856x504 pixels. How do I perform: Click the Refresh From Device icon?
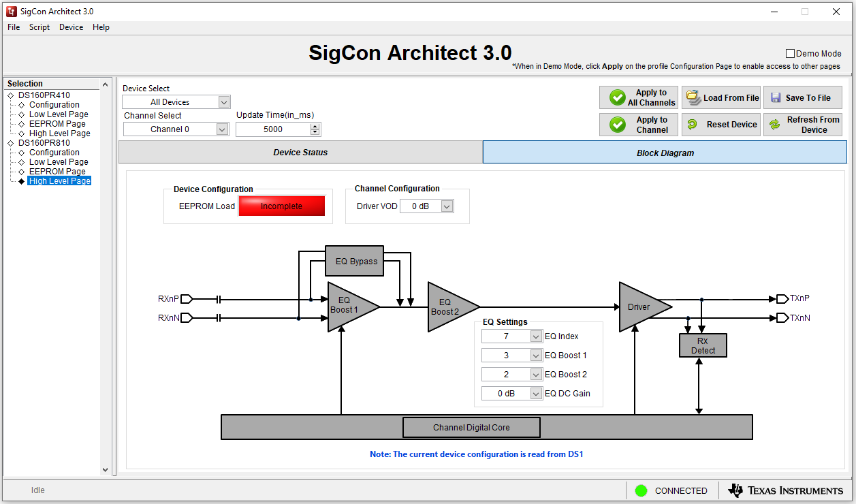775,125
